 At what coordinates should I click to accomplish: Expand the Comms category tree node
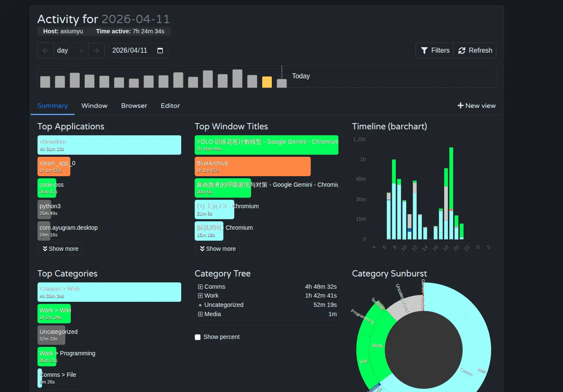tap(200, 287)
